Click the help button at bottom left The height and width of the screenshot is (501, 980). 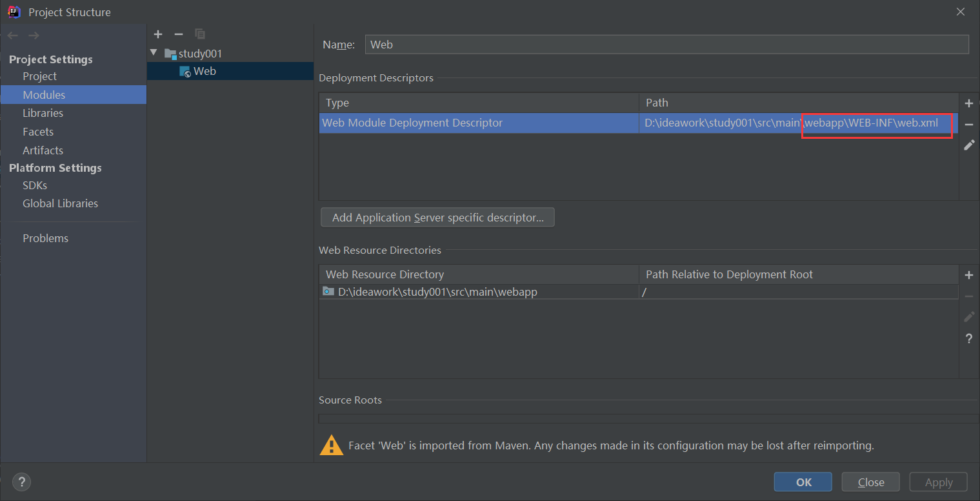21,482
